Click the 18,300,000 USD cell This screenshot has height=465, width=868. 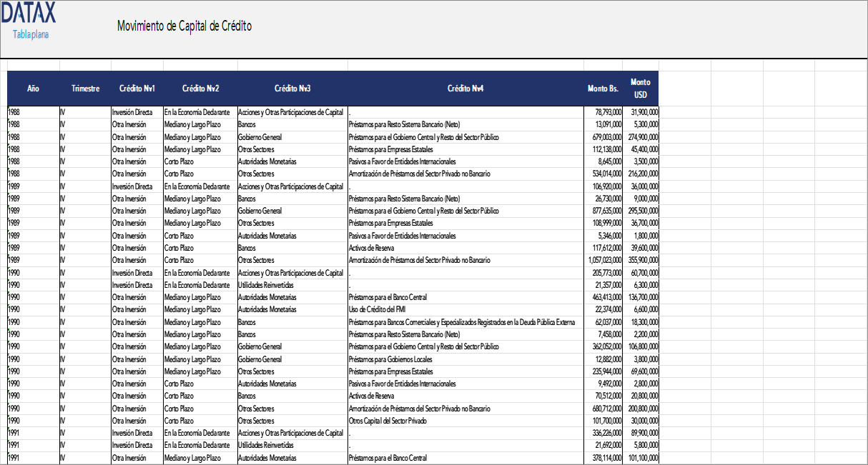641,322
